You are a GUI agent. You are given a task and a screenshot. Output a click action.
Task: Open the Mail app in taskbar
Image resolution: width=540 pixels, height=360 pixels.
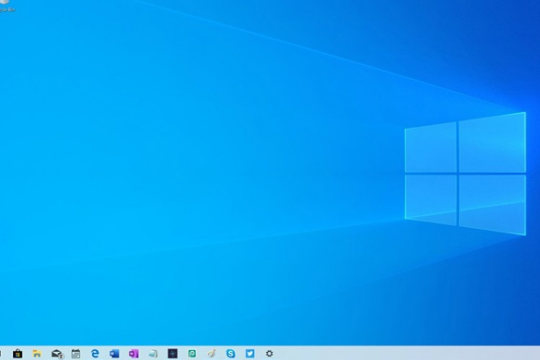[x=57, y=353]
